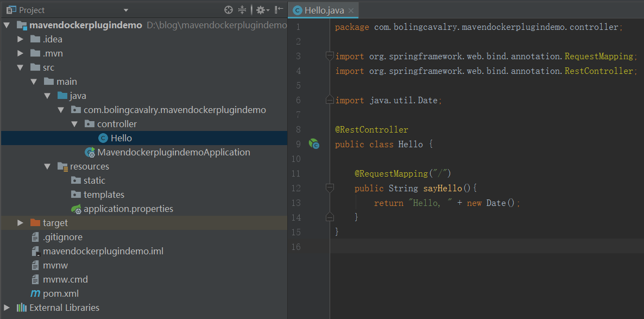Collapse the java source folder
Image resolution: width=644 pixels, height=319 pixels.
[x=47, y=96]
